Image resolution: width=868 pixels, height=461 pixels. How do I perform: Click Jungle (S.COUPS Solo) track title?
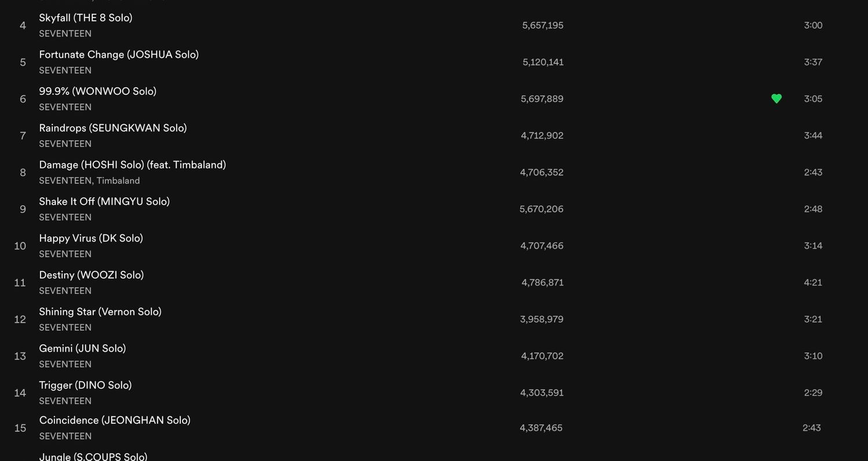93,456
